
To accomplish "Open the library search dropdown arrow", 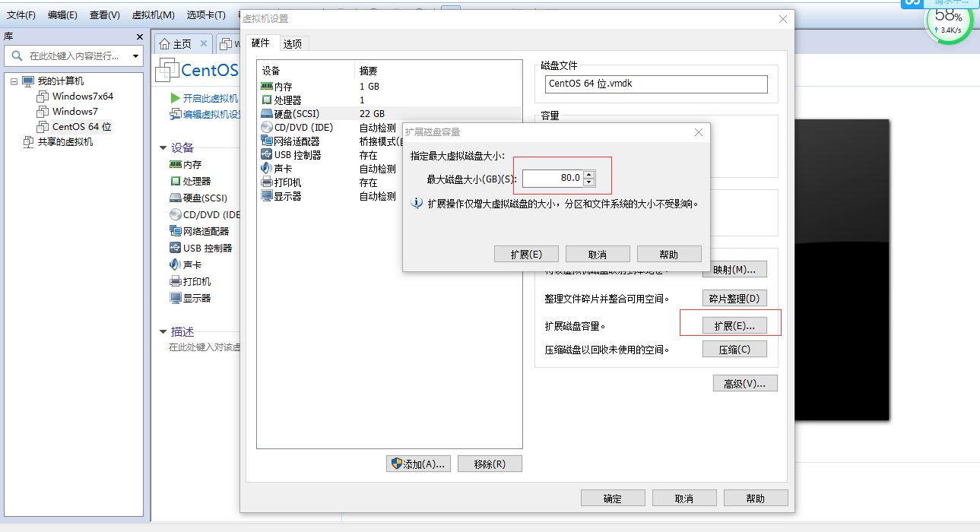I will (135, 55).
